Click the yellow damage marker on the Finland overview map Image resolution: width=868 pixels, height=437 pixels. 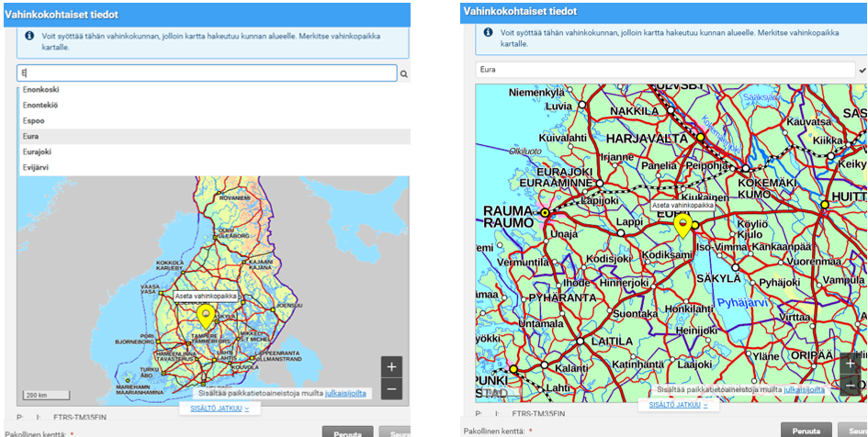click(x=206, y=315)
